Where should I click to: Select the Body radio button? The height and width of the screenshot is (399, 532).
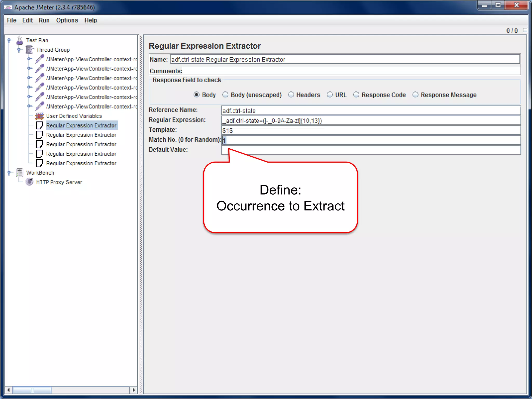pos(197,95)
